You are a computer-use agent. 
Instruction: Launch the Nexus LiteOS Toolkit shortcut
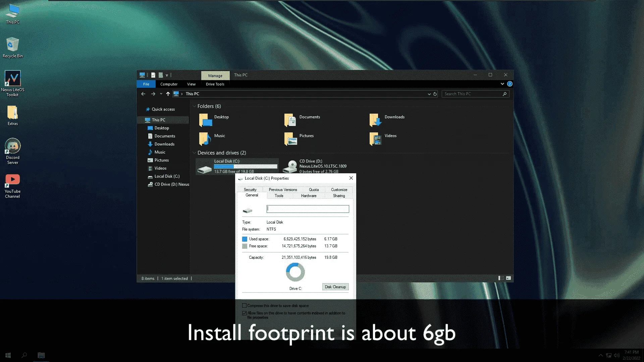13,83
